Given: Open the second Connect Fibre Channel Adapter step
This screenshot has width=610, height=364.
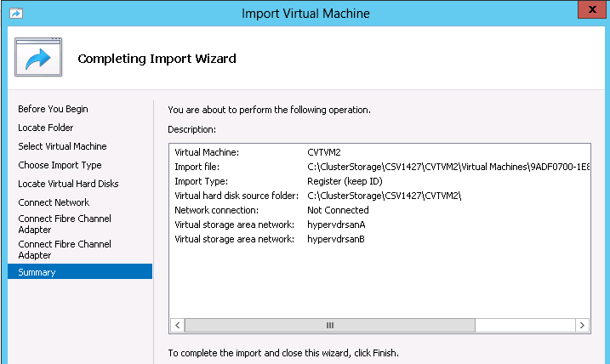Looking at the screenshot, I should (x=65, y=250).
